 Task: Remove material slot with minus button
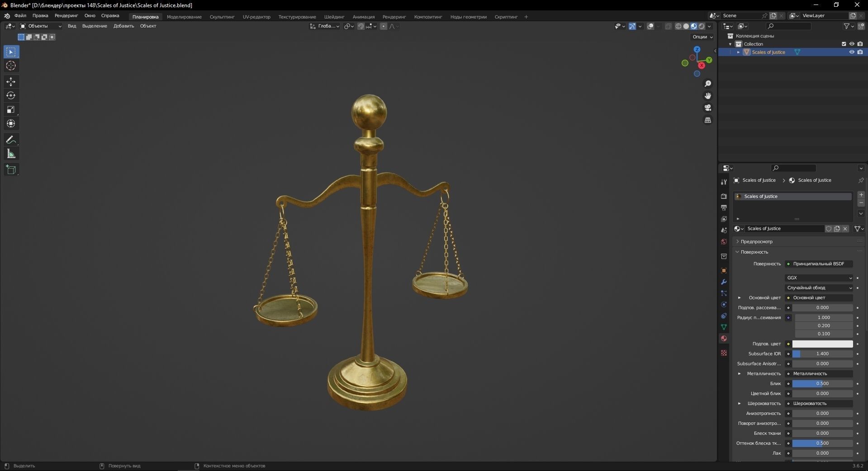[x=861, y=203]
